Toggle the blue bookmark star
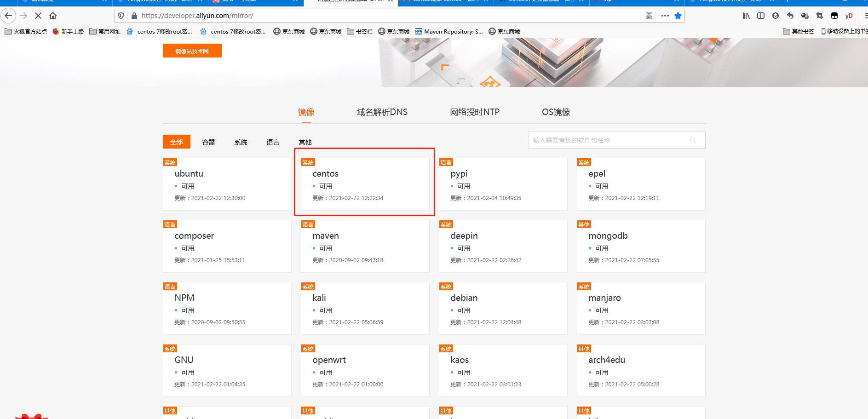The image size is (868, 419). click(678, 16)
